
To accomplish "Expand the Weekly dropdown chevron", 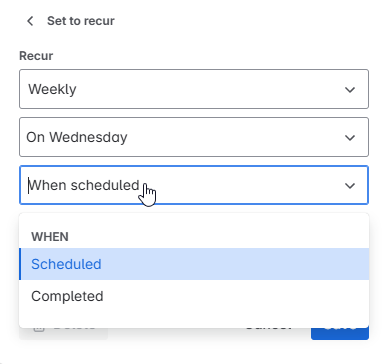I will 350,89.
